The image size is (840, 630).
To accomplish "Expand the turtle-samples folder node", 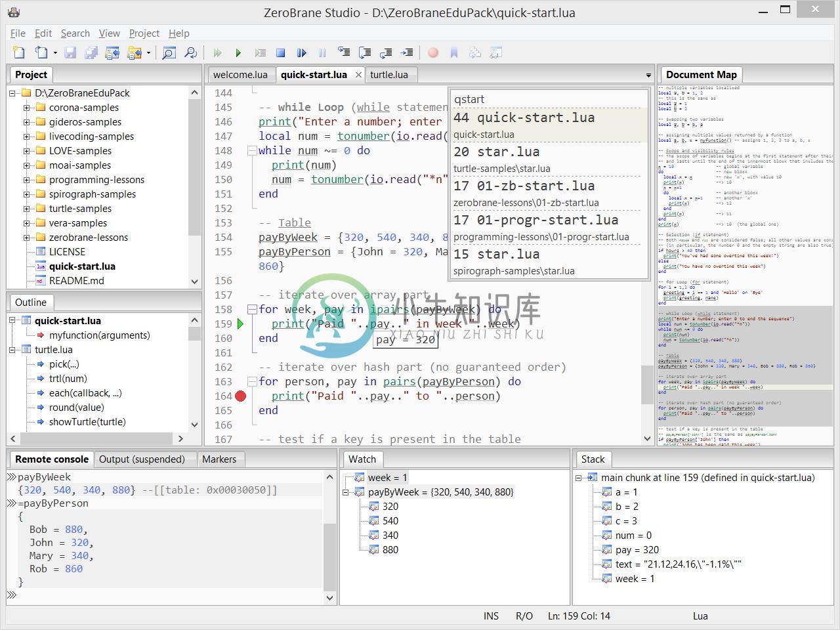I will 26,209.
